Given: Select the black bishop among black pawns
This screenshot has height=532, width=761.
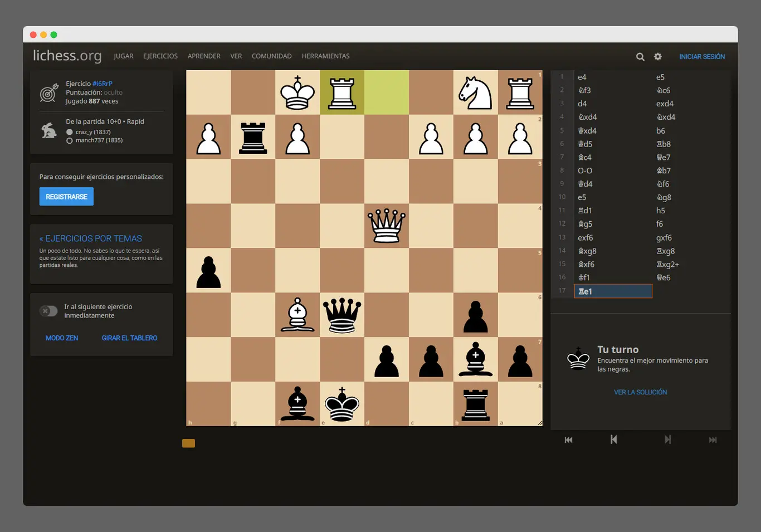Looking at the screenshot, I should [x=476, y=359].
